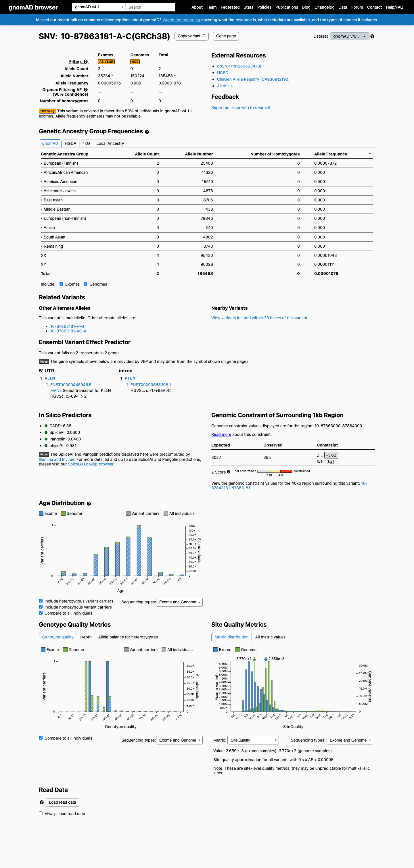Open the gnomAD v4.1.1 search dataset dropdown
This screenshot has height=868, width=414.
[99, 7]
